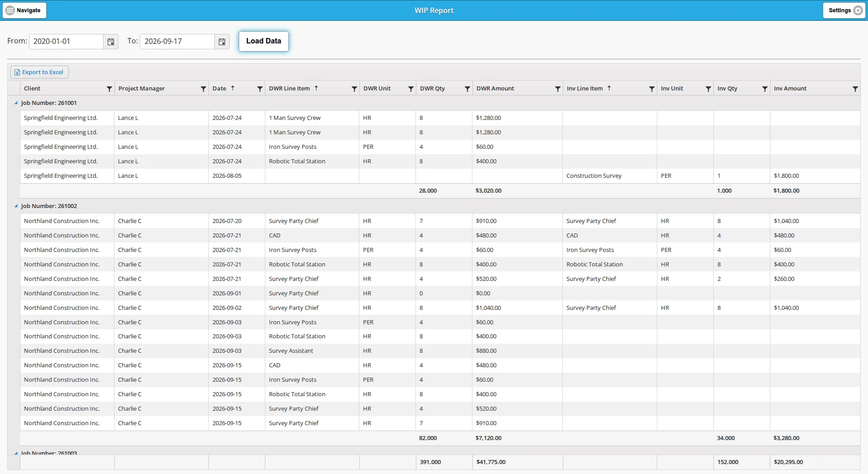Click the grand total $41,775.00 cell
The height and width of the screenshot is (474, 868).
(518, 462)
